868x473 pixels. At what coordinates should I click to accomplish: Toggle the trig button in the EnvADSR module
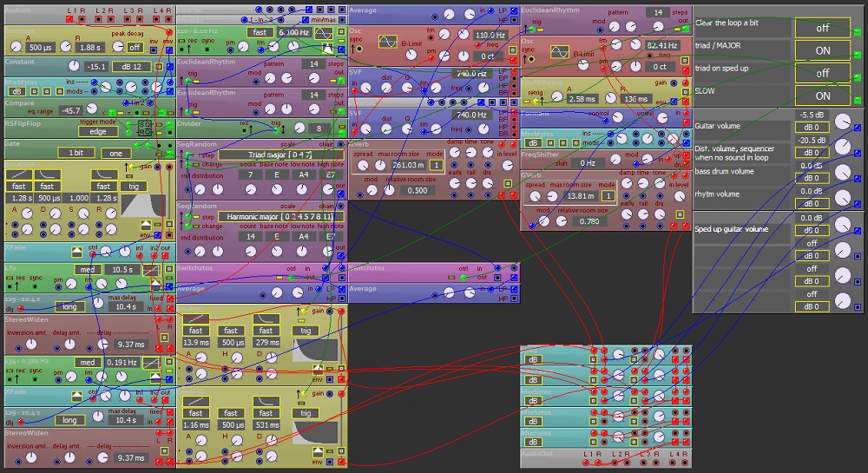[134, 187]
